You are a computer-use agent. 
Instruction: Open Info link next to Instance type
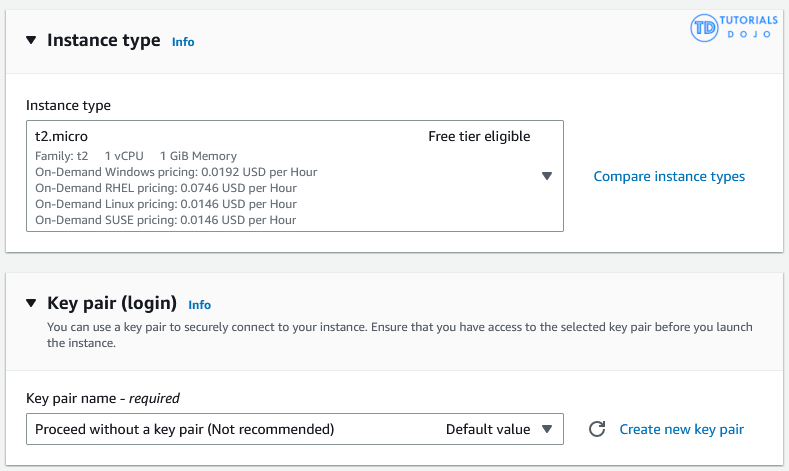(183, 42)
